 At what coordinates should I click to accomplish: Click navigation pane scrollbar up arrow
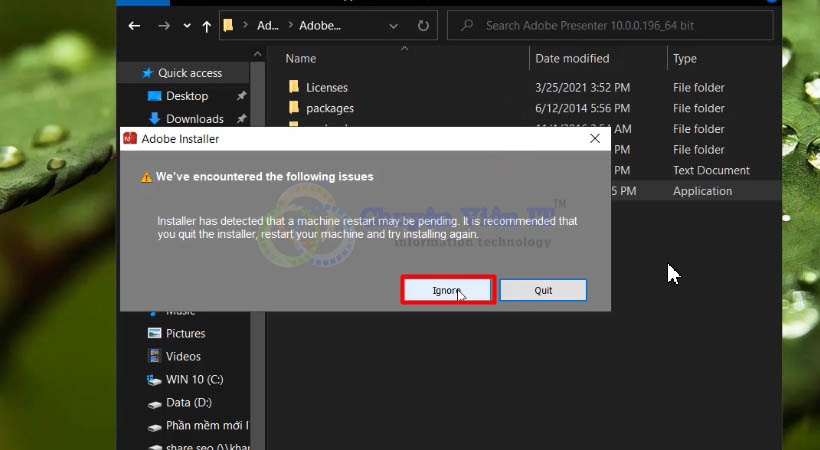(257, 54)
